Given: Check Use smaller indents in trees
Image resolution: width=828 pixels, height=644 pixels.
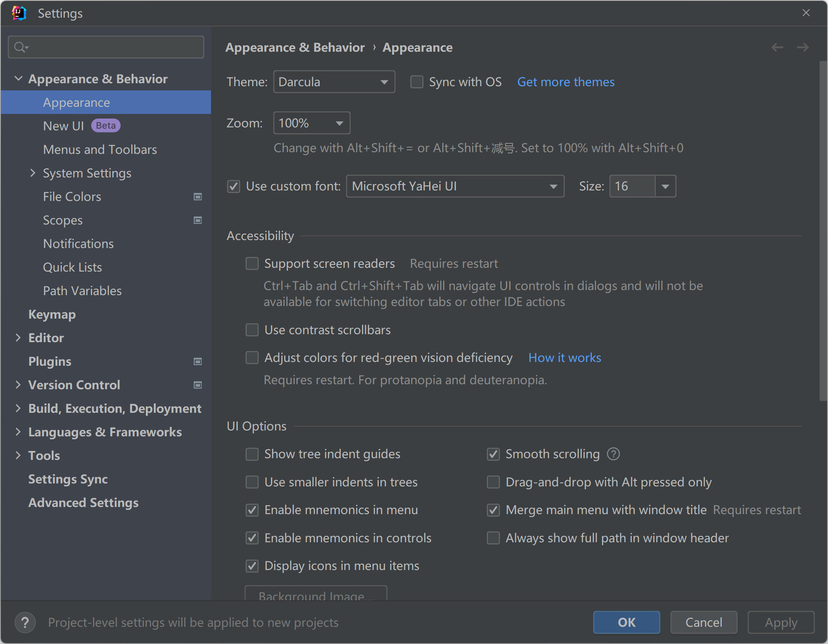Looking at the screenshot, I should point(252,482).
